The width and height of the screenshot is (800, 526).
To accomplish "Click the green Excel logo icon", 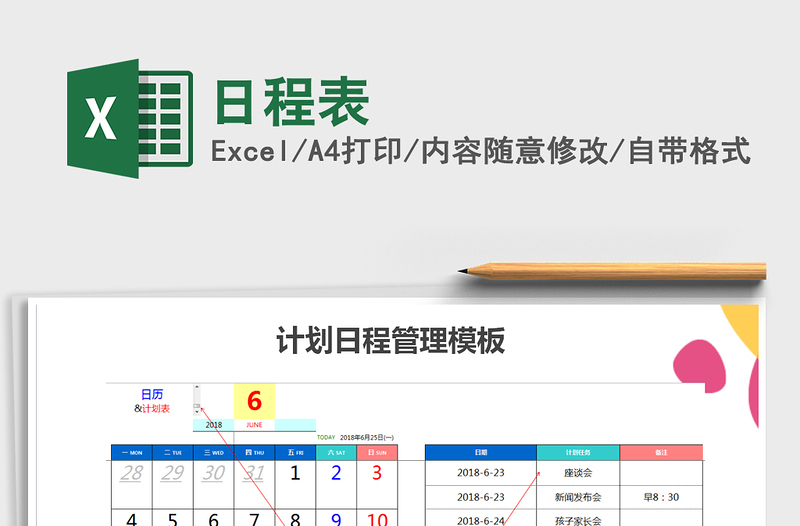I will 130,118.
